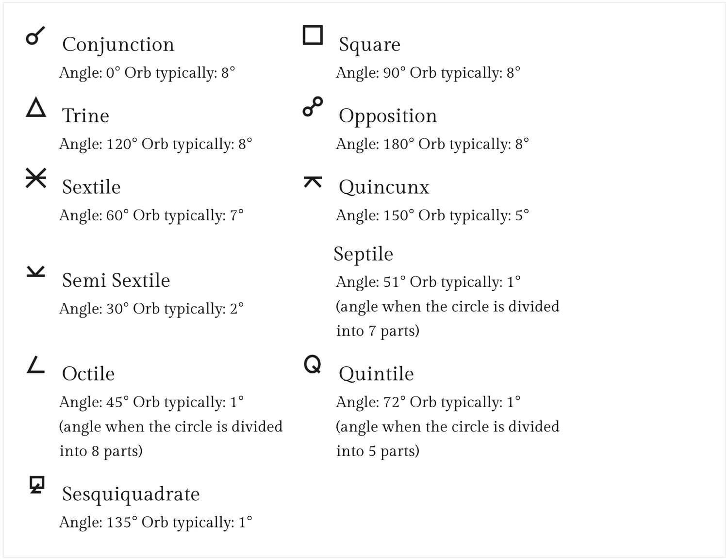Click the Sesquiquadrate aspect symbol
Viewport: 728px width, 560px height.
click(37, 485)
